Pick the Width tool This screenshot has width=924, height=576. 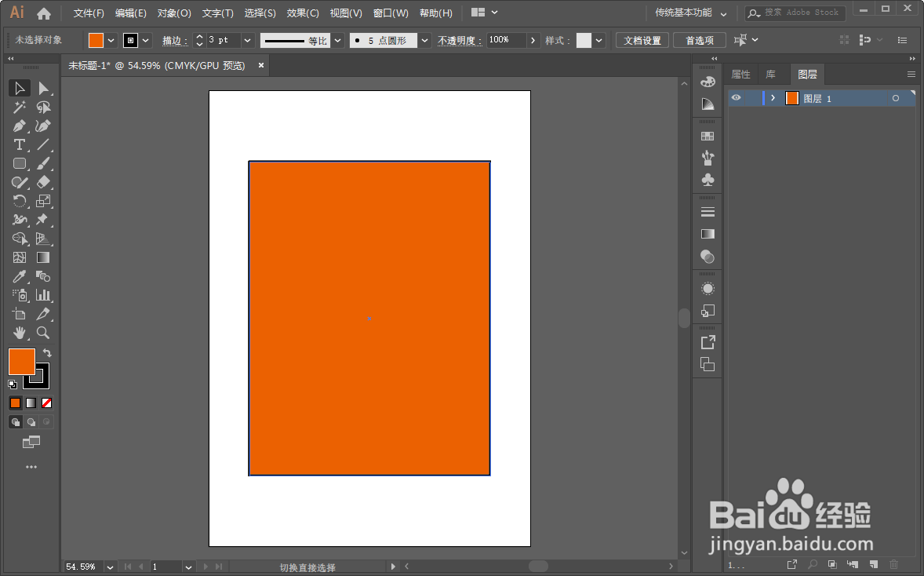tap(20, 220)
